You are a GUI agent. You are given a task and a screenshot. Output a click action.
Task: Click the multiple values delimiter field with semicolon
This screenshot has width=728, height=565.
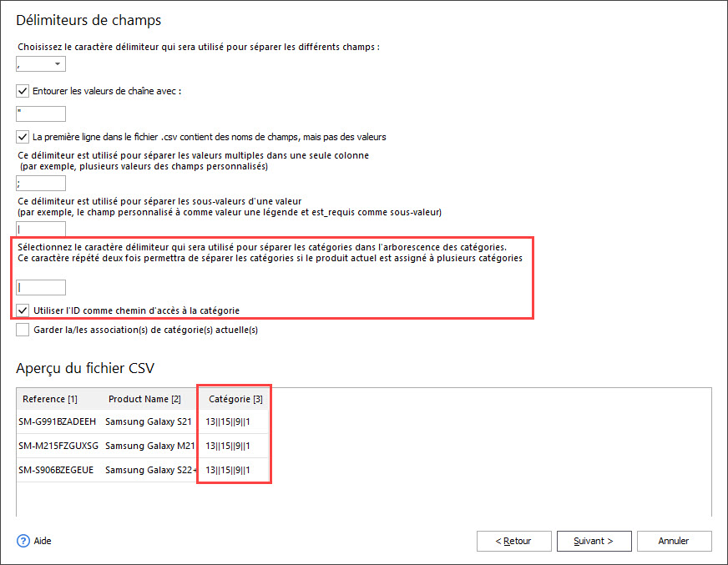point(41,184)
